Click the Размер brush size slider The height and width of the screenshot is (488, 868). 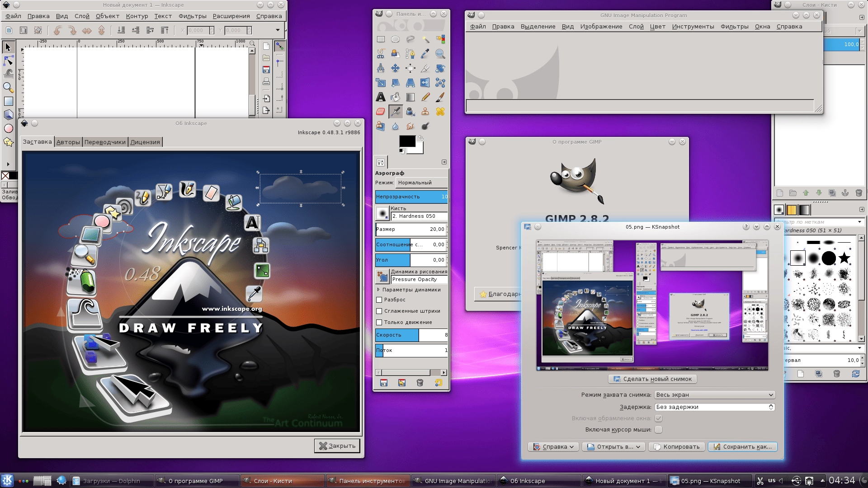(411, 229)
